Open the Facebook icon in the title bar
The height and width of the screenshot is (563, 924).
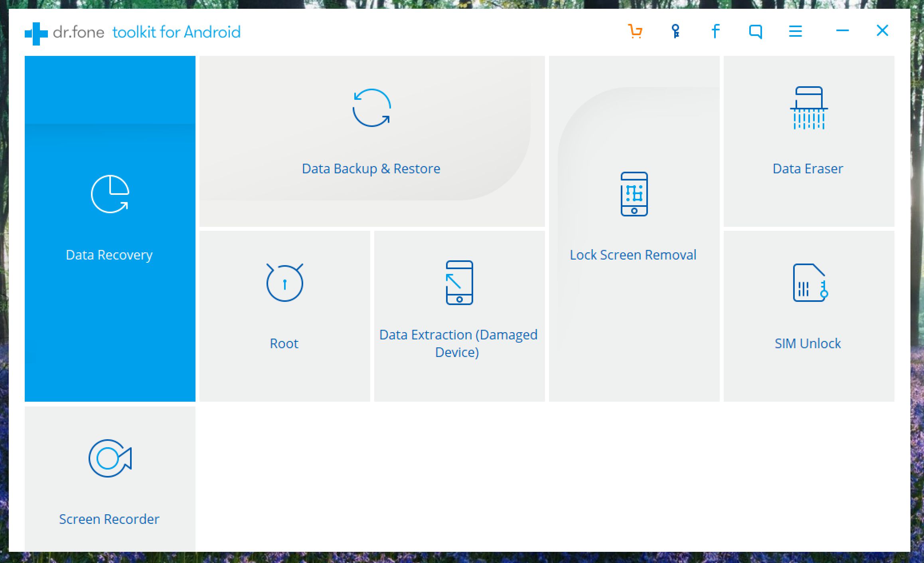click(716, 31)
